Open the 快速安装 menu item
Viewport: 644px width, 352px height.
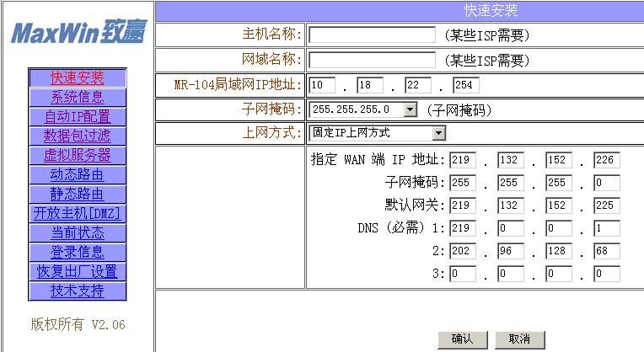(77, 77)
